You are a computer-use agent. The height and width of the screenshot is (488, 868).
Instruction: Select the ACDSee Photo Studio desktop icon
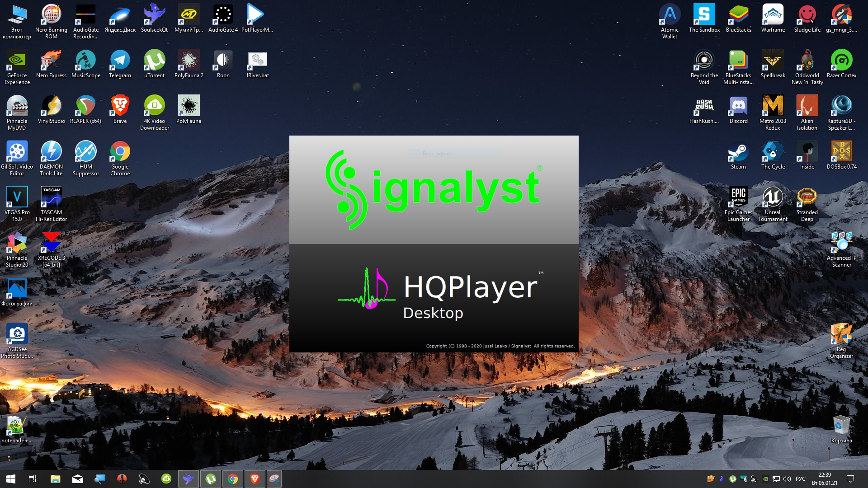17,341
